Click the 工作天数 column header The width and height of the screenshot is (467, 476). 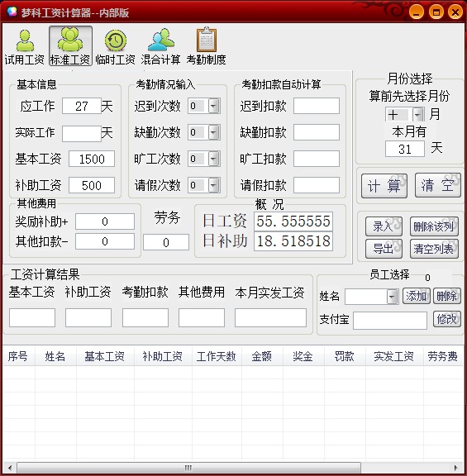[x=217, y=356]
